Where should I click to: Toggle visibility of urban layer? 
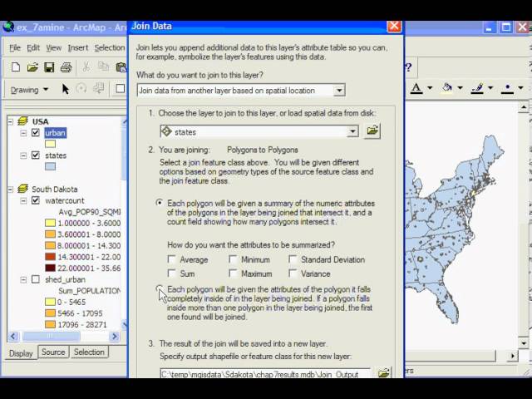coord(36,132)
